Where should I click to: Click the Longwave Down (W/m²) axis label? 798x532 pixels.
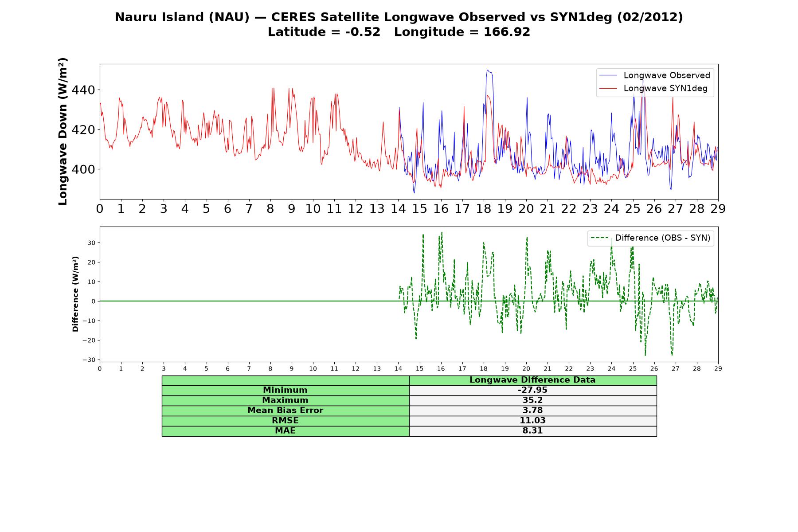63,131
